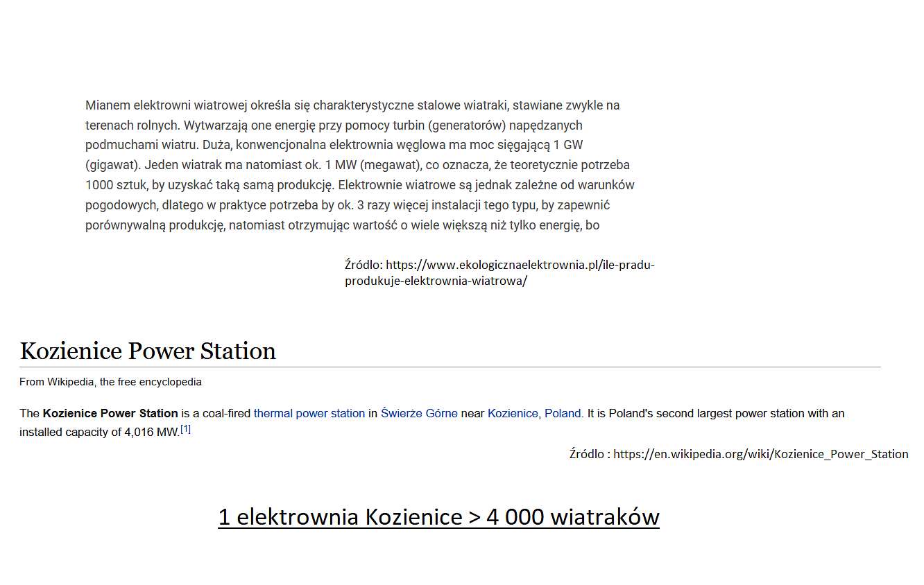Click the line starting 'Mianem elektrowni wiatrowej'
This screenshot has width=924, height=585.
tap(352, 105)
